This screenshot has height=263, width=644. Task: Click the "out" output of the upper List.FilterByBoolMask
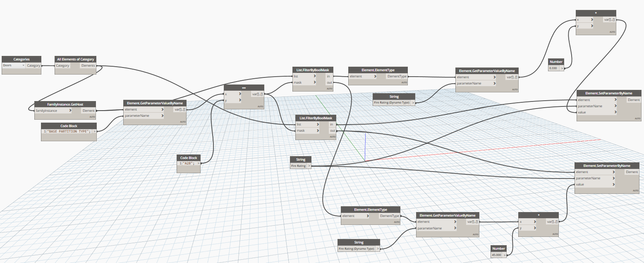click(x=329, y=82)
